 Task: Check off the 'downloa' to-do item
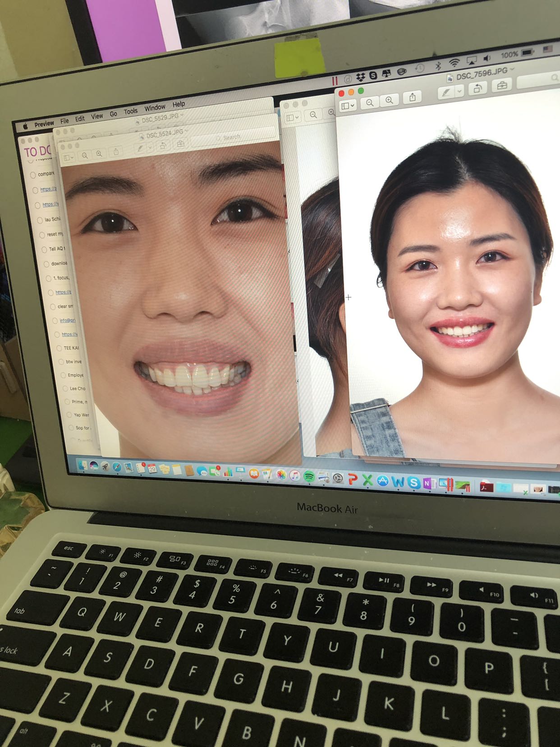pyautogui.click(x=46, y=264)
